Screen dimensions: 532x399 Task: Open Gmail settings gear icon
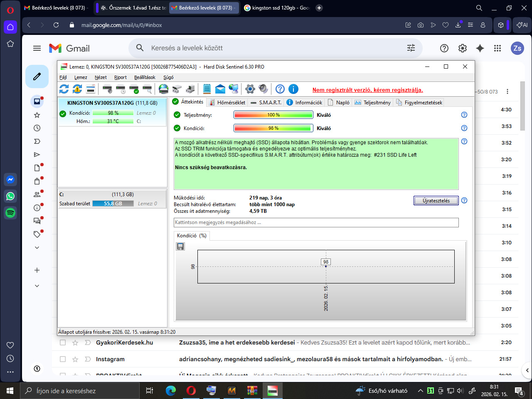pyautogui.click(x=462, y=48)
